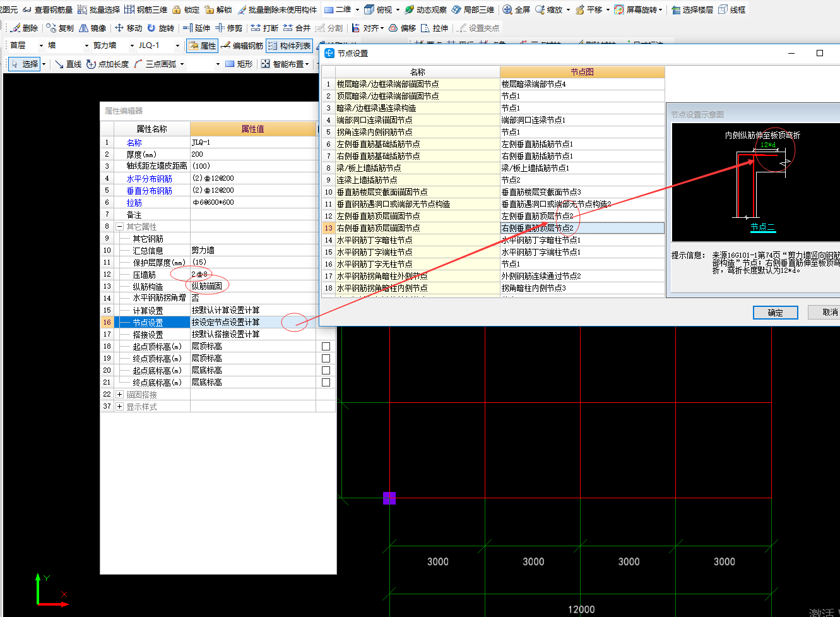Tick checkbox for 终点顶标高(m) row
The width and height of the screenshot is (840, 617).
tap(326, 358)
